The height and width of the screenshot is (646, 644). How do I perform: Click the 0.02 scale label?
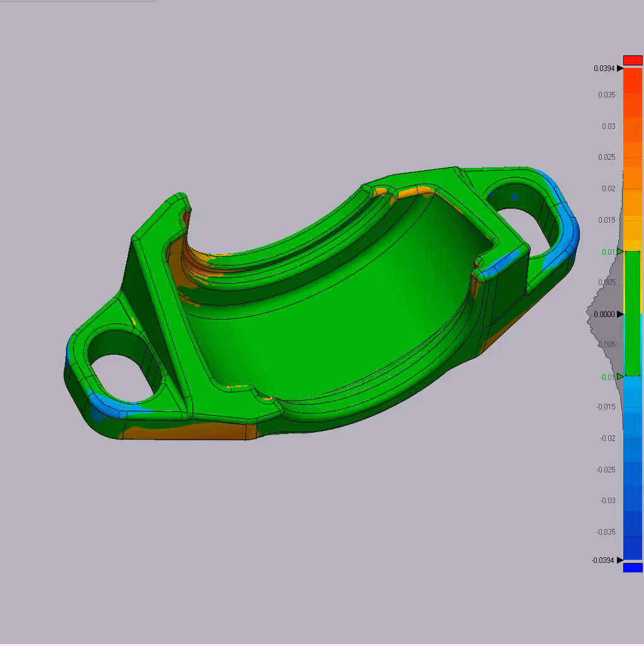(x=609, y=188)
